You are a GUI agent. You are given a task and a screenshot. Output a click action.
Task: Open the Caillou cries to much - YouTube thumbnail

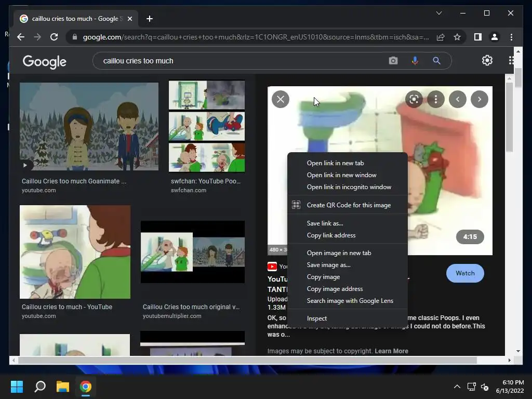click(75, 252)
